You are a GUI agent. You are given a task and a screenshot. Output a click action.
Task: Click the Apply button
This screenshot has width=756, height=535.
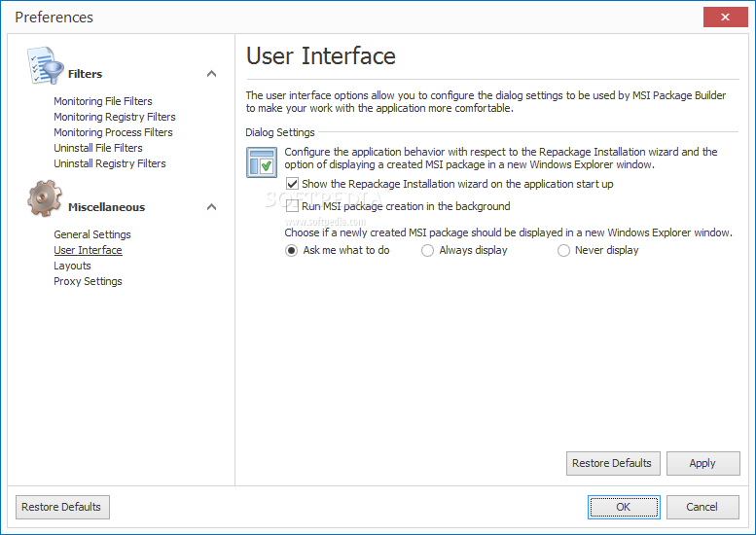(702, 463)
